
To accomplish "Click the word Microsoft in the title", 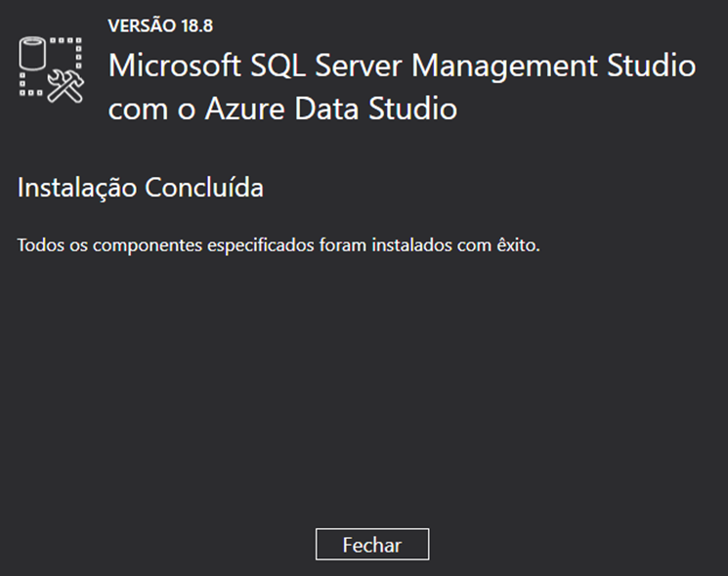I will coord(175,65).
